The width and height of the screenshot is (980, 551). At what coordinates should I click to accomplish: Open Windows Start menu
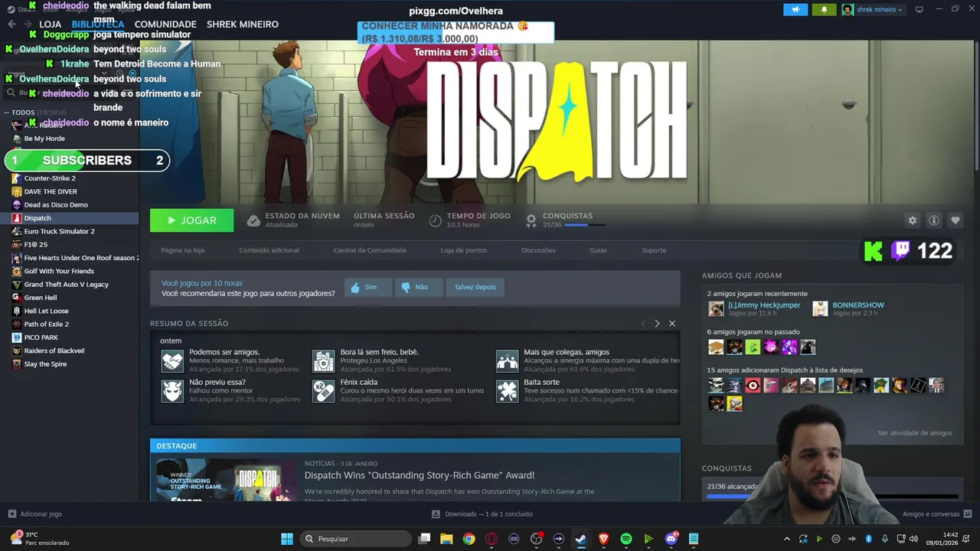point(286,539)
